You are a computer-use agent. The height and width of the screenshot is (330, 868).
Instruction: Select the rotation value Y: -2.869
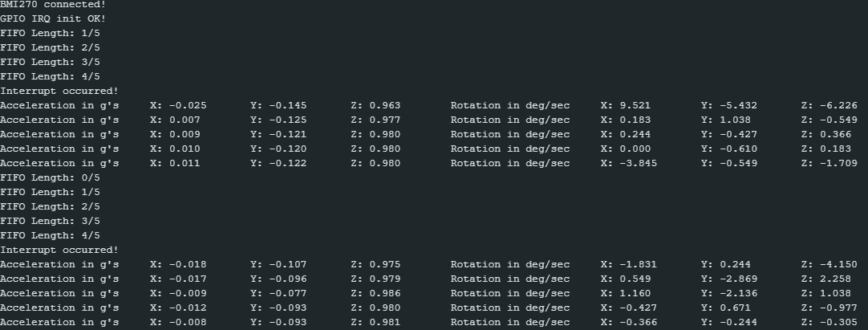pyautogui.click(x=728, y=279)
